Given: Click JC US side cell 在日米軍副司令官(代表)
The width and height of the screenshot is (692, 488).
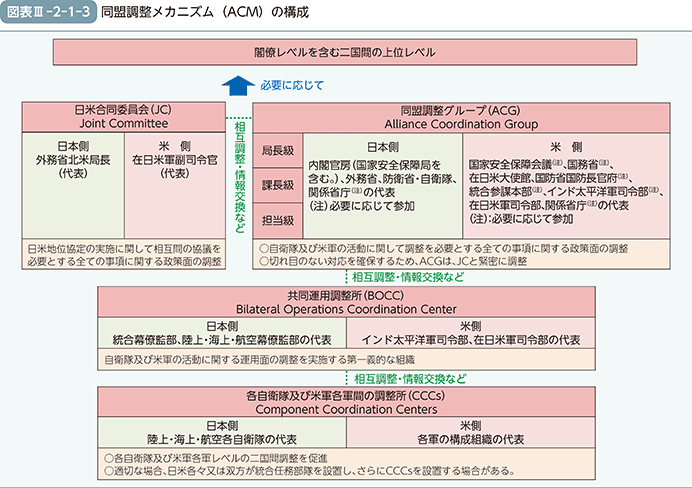Looking at the screenshot, I should [x=175, y=185].
